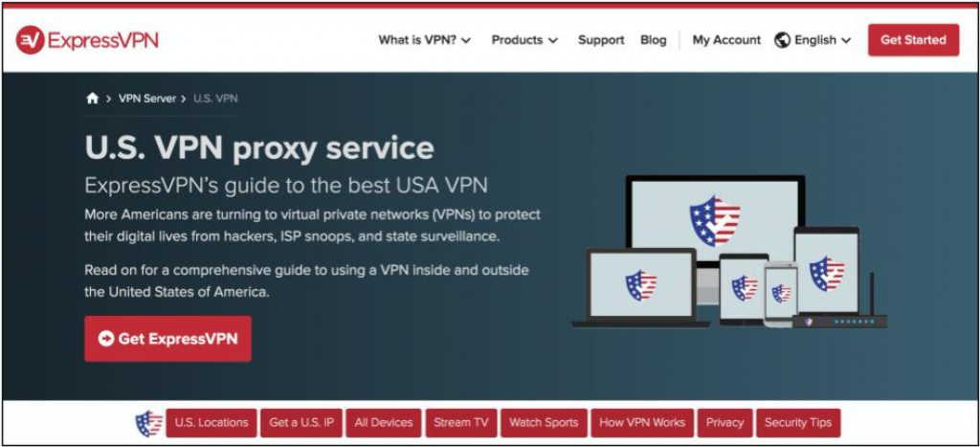Click the ExpressVPN logo
Screen dimensions: 980x447
87,40
